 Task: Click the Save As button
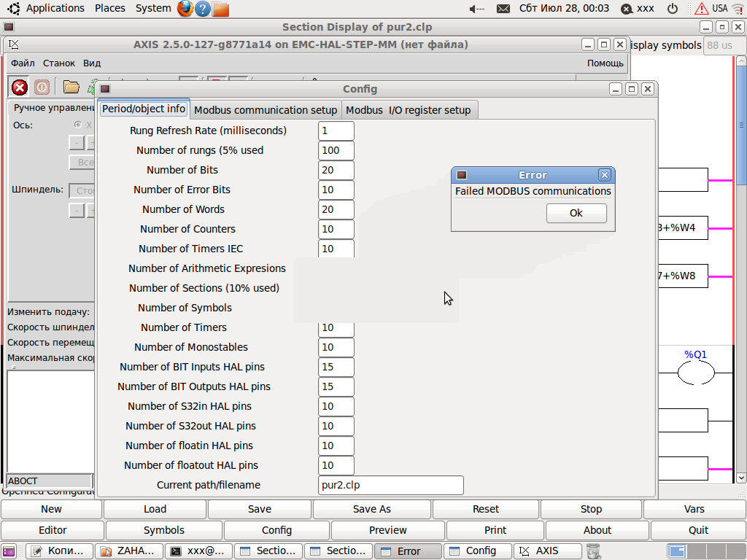pyautogui.click(x=371, y=509)
